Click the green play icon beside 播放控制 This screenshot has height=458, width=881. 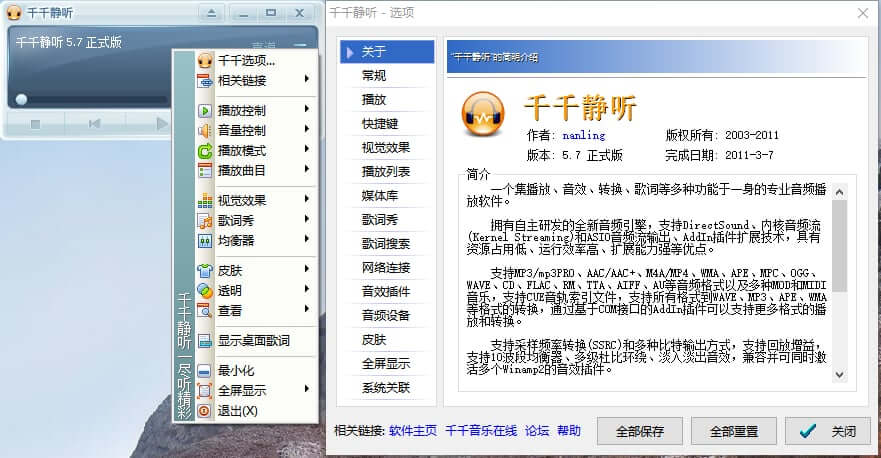click(x=205, y=111)
